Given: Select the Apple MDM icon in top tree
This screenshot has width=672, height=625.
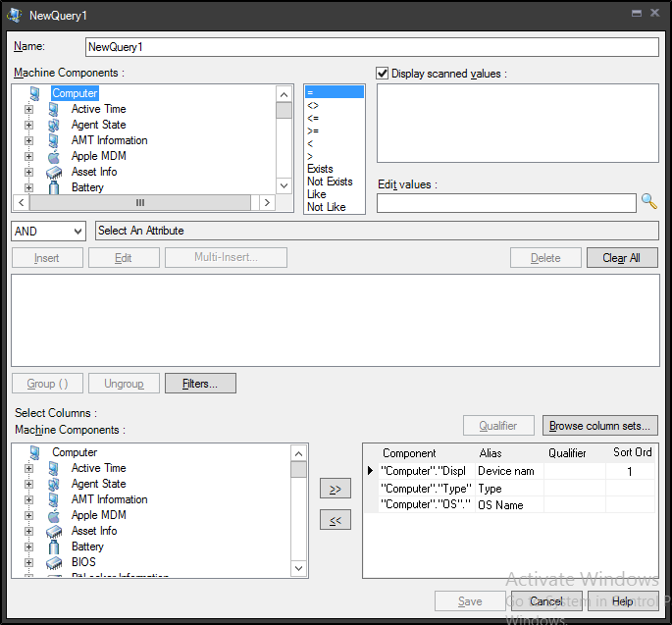Looking at the screenshot, I should 53,156.
